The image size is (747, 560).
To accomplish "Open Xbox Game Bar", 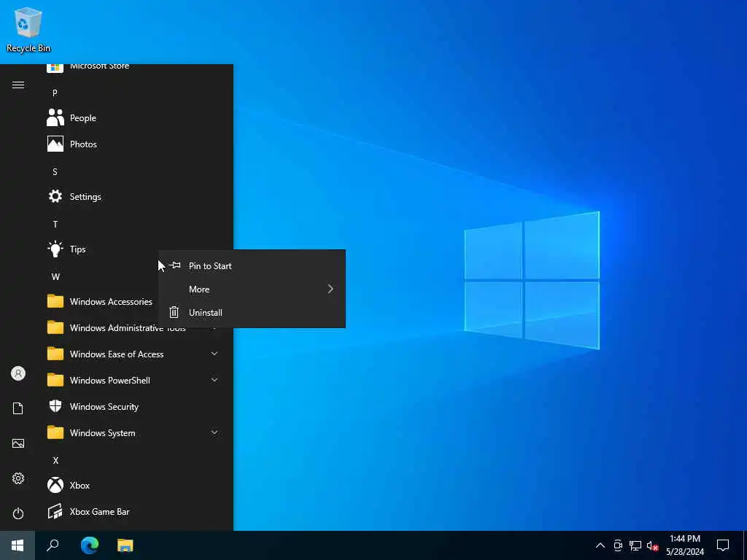I will click(133, 511).
